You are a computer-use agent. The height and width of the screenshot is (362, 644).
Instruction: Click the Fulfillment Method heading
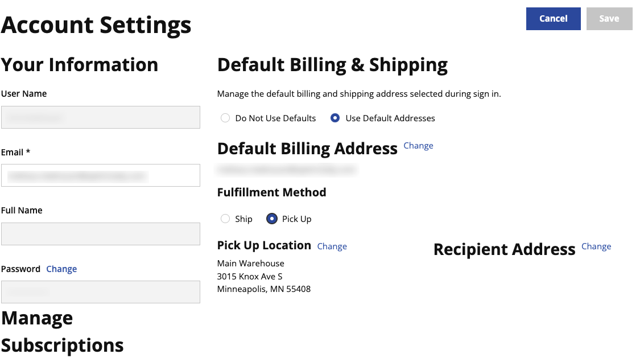pos(271,192)
